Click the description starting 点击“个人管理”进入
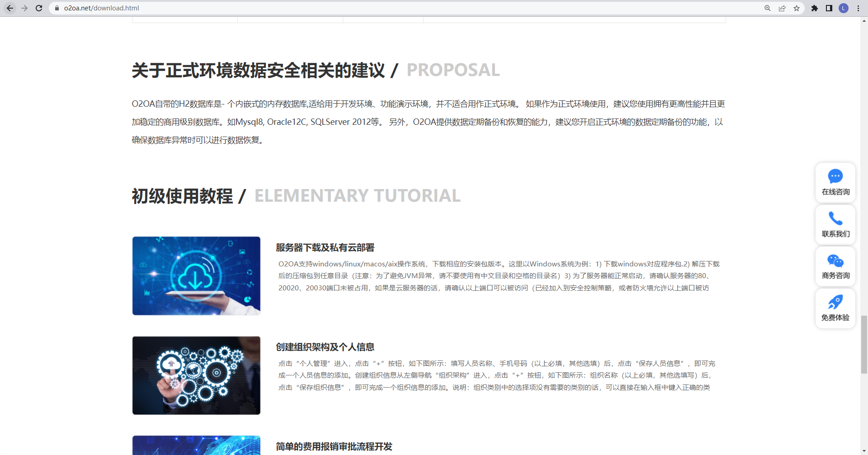This screenshot has width=868, height=455. coord(497,375)
